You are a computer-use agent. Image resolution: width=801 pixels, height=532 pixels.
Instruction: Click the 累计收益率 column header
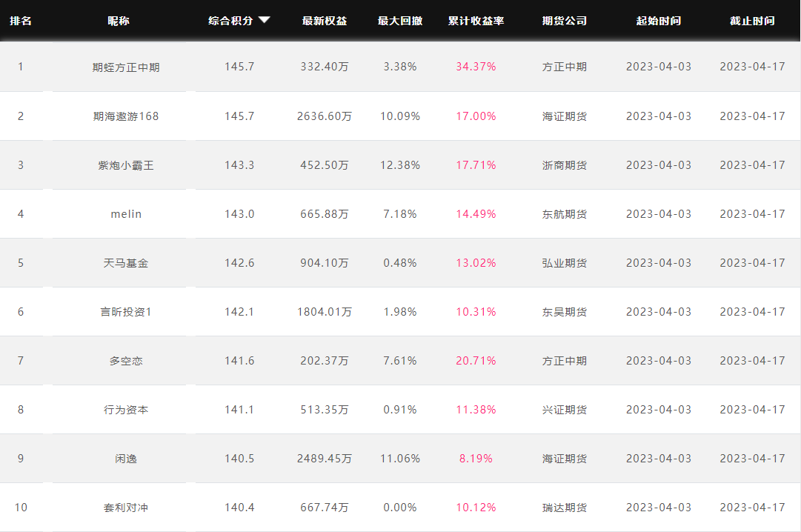click(476, 21)
